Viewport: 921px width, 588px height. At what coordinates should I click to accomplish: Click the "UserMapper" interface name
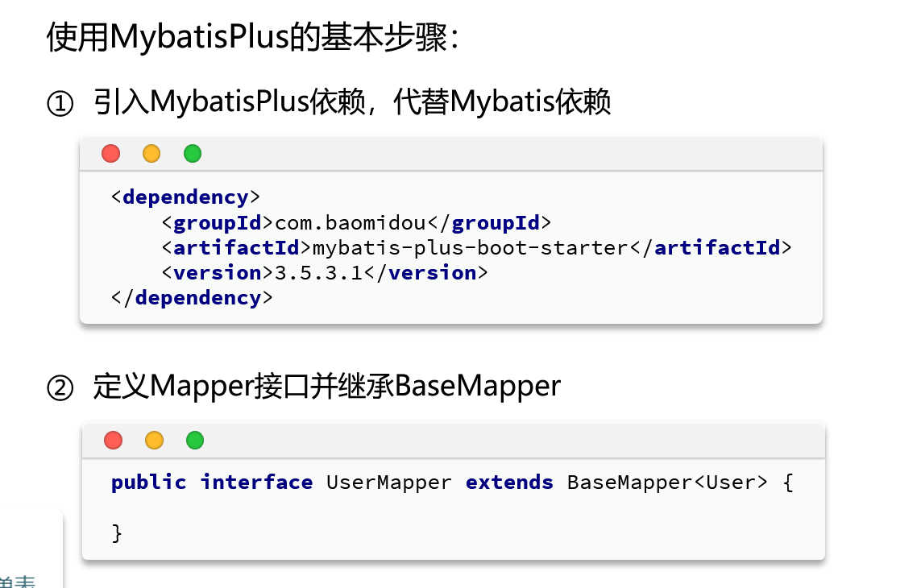pos(389,482)
